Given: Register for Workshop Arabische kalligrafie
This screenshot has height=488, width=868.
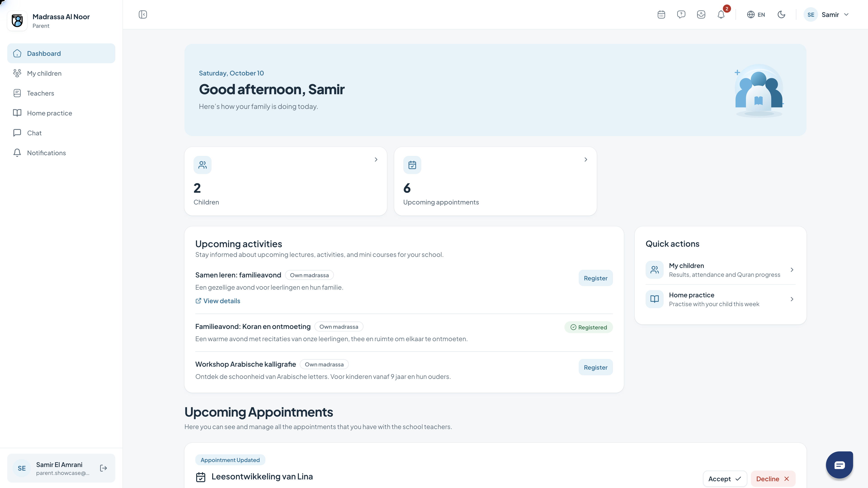Looking at the screenshot, I should (x=595, y=367).
